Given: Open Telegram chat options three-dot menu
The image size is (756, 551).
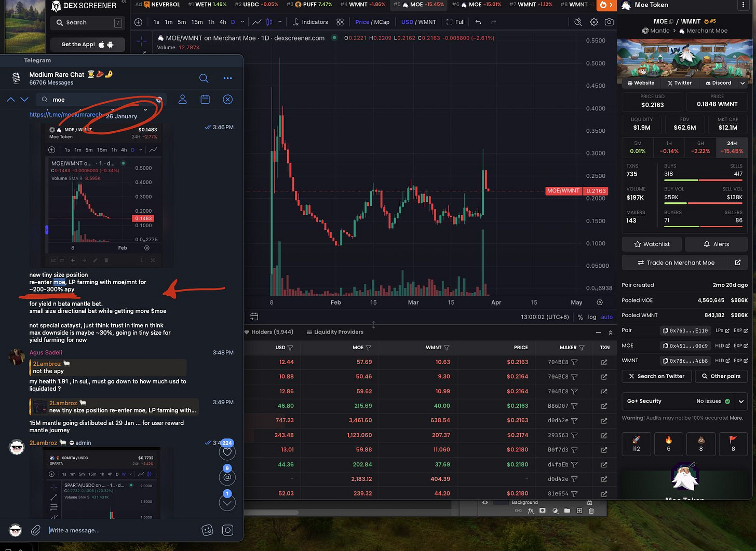Looking at the screenshot, I should tap(227, 78).
